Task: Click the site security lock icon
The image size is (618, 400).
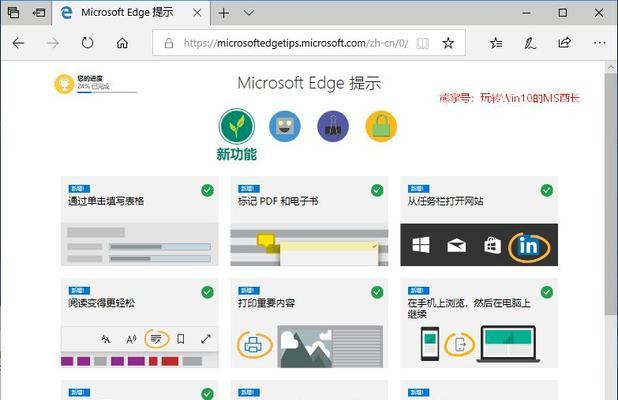Action: click(x=169, y=43)
